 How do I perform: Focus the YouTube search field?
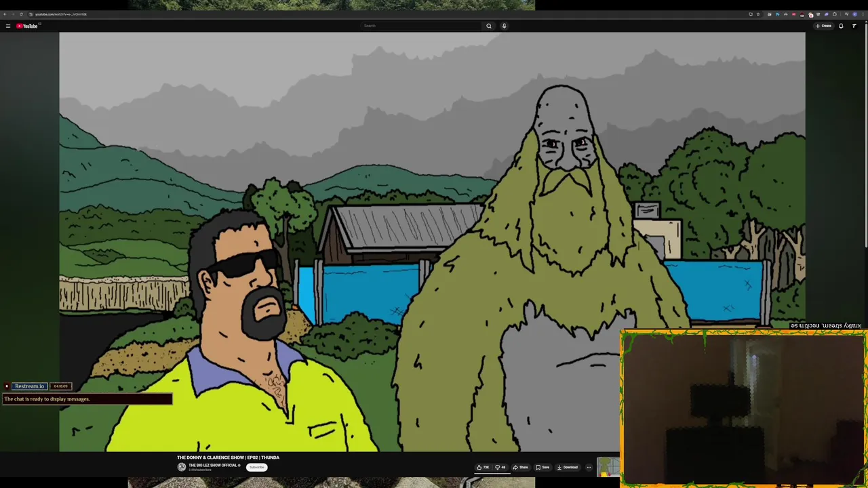(421, 26)
